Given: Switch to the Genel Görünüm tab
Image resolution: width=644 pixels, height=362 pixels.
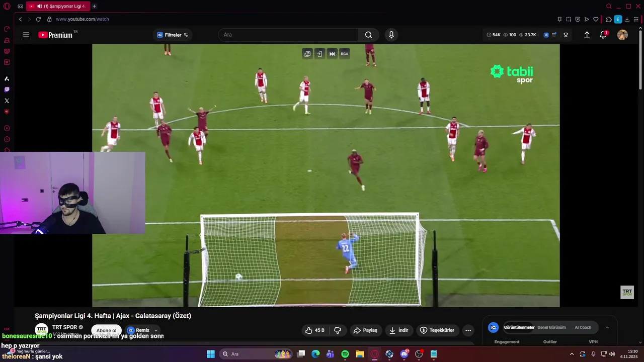Looking at the screenshot, I should pos(551,327).
